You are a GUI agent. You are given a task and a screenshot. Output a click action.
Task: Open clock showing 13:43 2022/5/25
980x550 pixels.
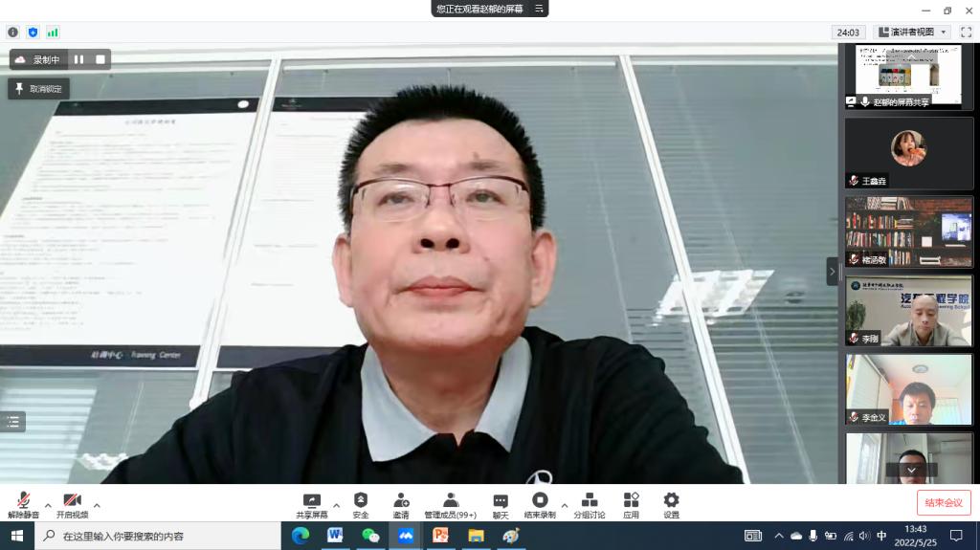tap(916, 536)
